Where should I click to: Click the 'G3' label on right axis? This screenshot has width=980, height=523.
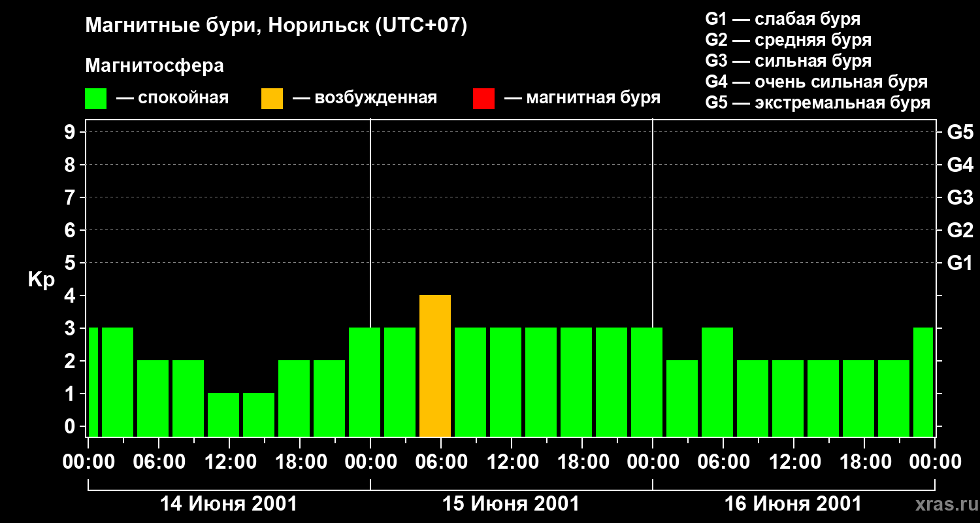(960, 198)
